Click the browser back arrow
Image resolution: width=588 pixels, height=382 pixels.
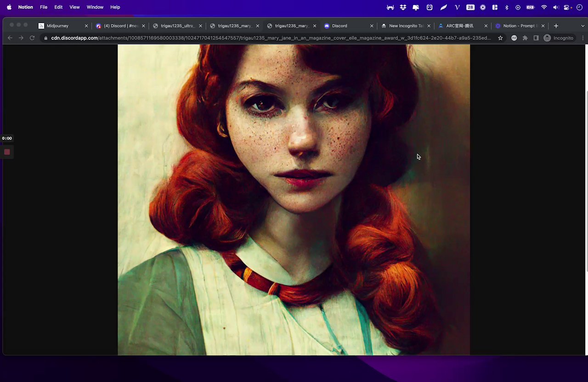(x=10, y=38)
